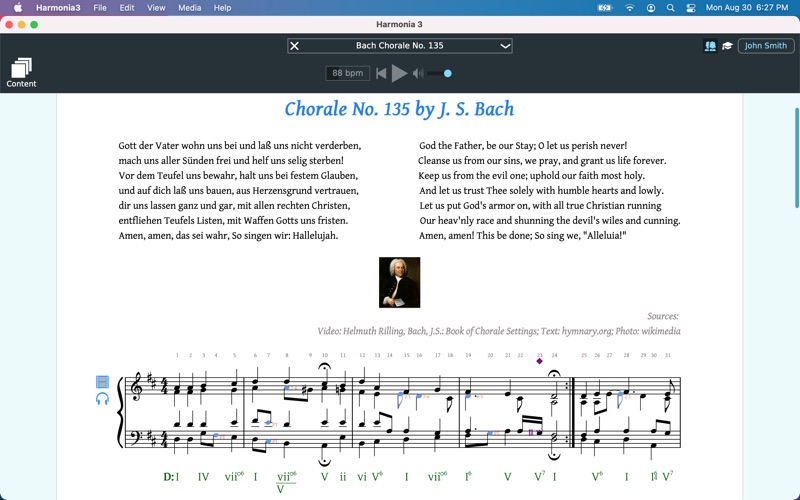Open the Help menu
The width and height of the screenshot is (800, 500).
pyautogui.click(x=222, y=8)
